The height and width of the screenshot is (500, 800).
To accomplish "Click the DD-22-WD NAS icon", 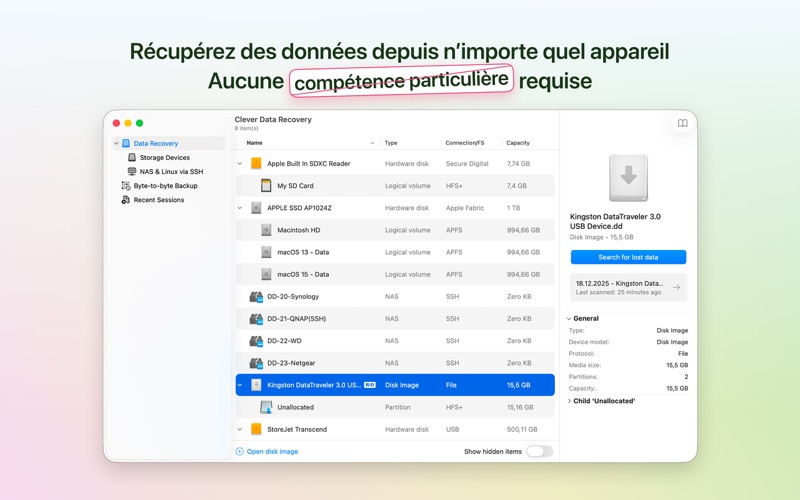I will [256, 341].
